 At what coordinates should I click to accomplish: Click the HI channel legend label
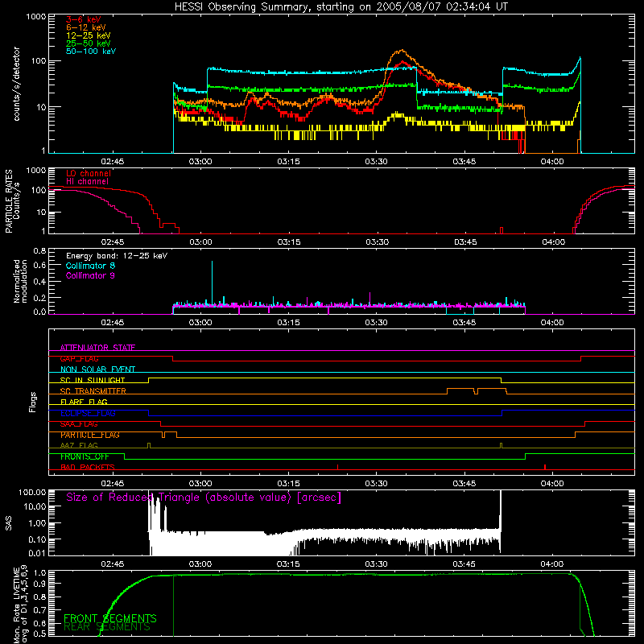pos(87,181)
